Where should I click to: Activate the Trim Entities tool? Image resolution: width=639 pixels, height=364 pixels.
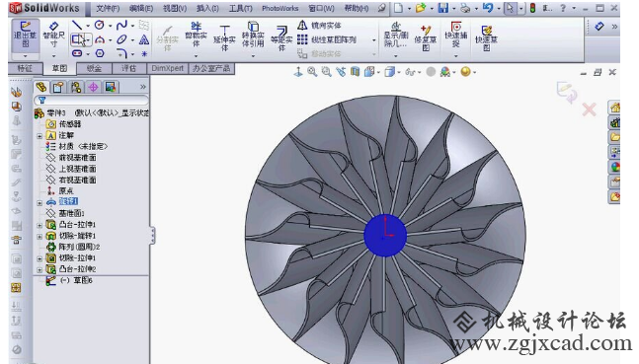point(196,35)
